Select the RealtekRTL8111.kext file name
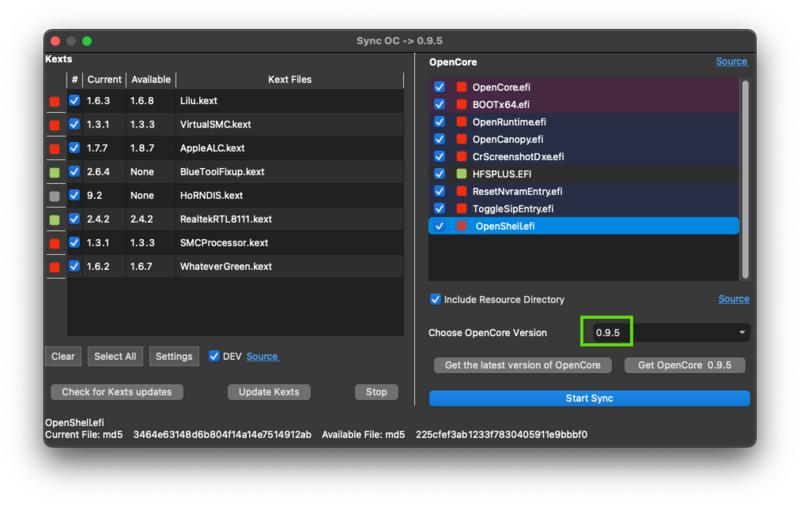The image size is (800, 505). [226, 219]
